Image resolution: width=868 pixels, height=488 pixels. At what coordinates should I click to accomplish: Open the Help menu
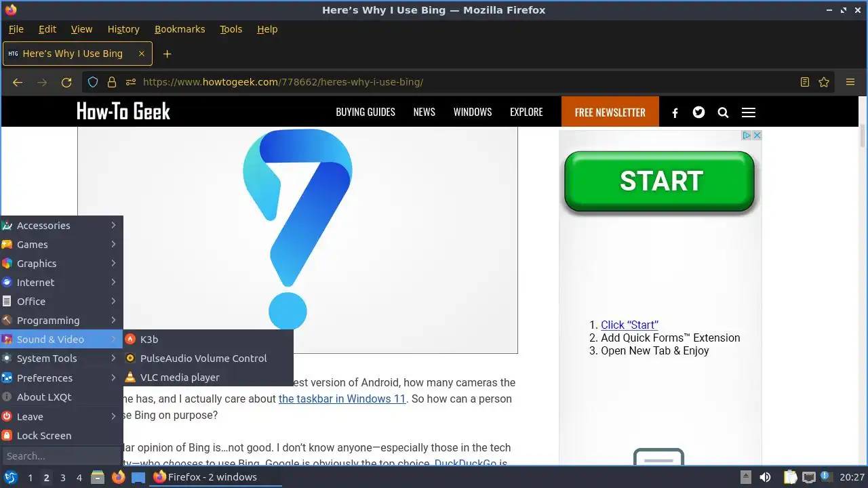click(x=267, y=29)
